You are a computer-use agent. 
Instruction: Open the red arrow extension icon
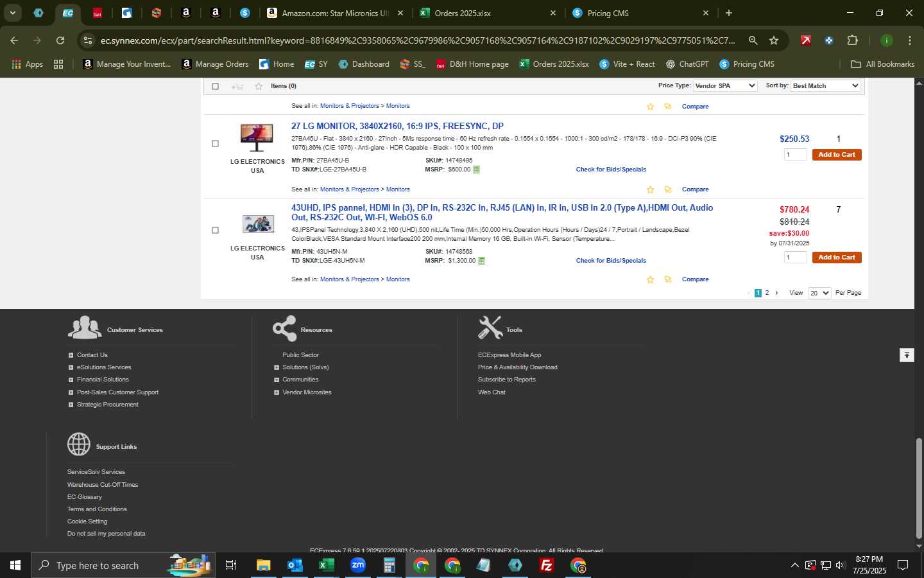tap(805, 40)
